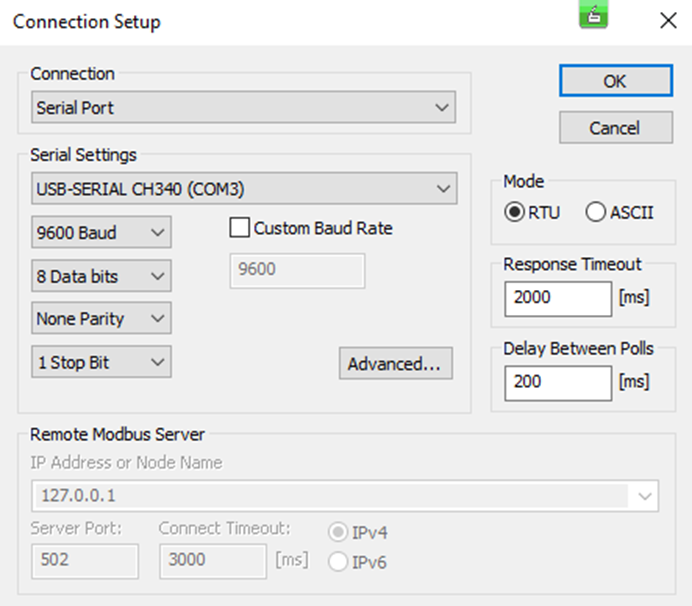Viewport: 692px width, 606px height.
Task: Click the Response Timeout input field
Action: coord(557,298)
